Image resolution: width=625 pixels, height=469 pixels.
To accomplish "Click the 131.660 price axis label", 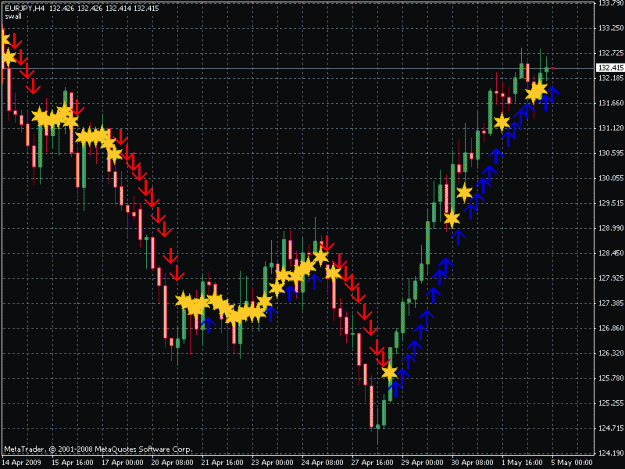I will 611,103.
